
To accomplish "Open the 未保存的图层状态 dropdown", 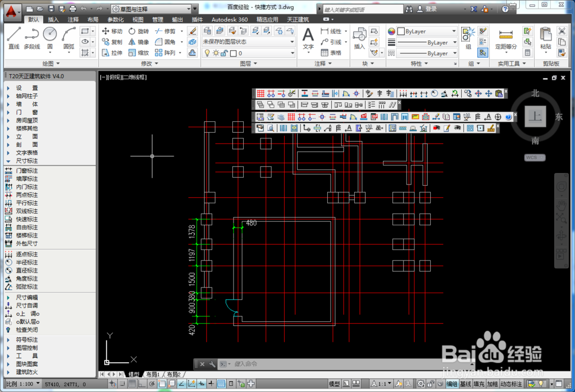I will (x=248, y=42).
